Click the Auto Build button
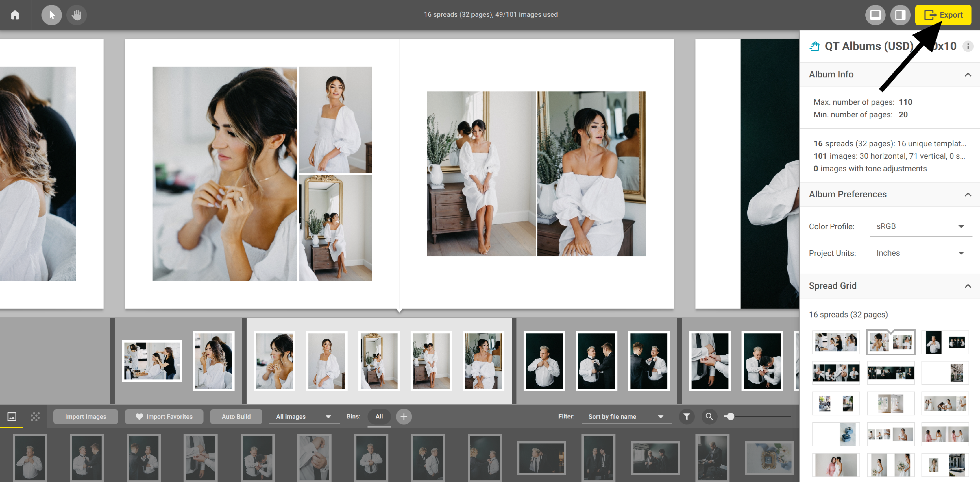 click(x=236, y=417)
